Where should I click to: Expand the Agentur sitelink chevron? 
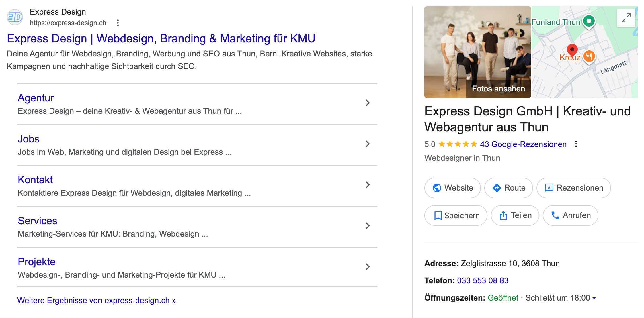(x=368, y=103)
